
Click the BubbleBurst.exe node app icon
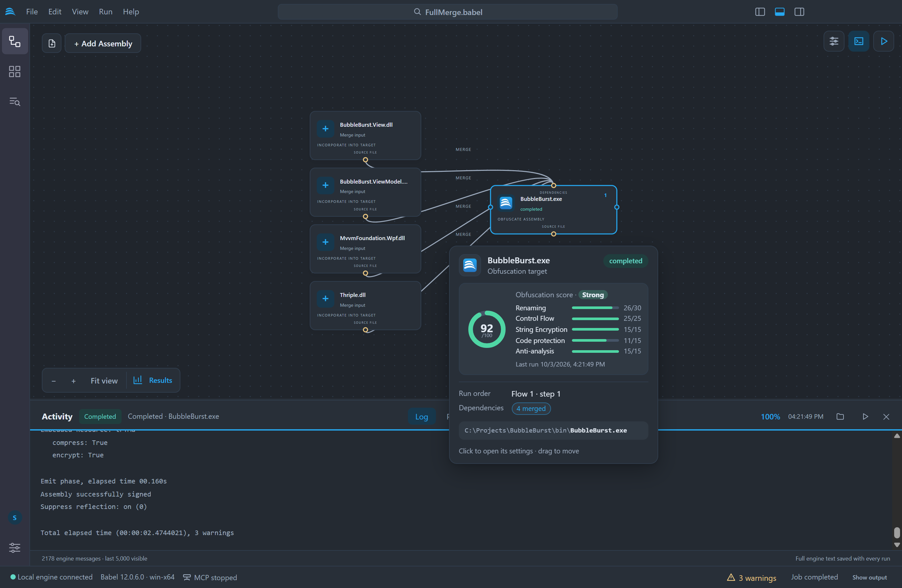click(x=506, y=203)
